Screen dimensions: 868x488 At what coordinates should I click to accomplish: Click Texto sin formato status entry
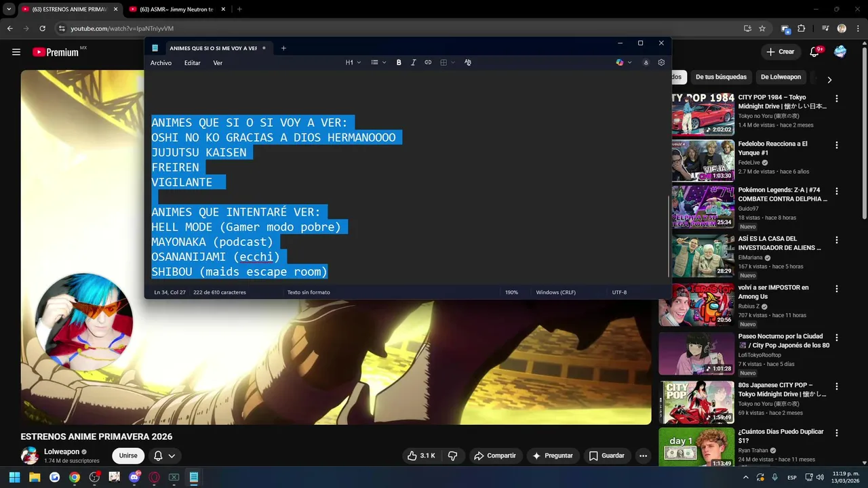pyautogui.click(x=309, y=292)
